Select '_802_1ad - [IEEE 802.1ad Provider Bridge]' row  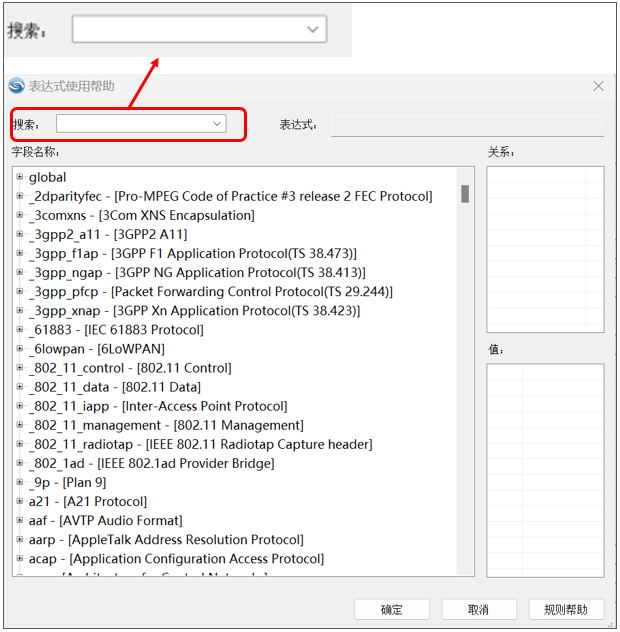pos(152,464)
